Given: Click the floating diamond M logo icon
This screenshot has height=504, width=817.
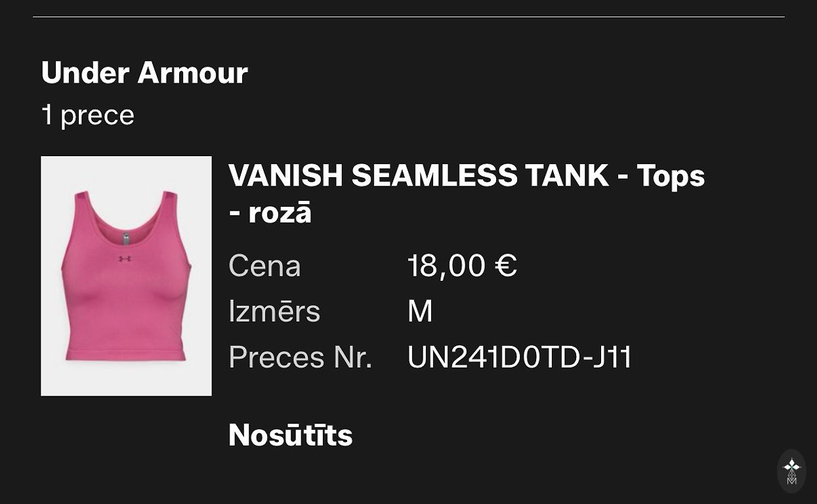Looking at the screenshot, I should (x=791, y=471).
